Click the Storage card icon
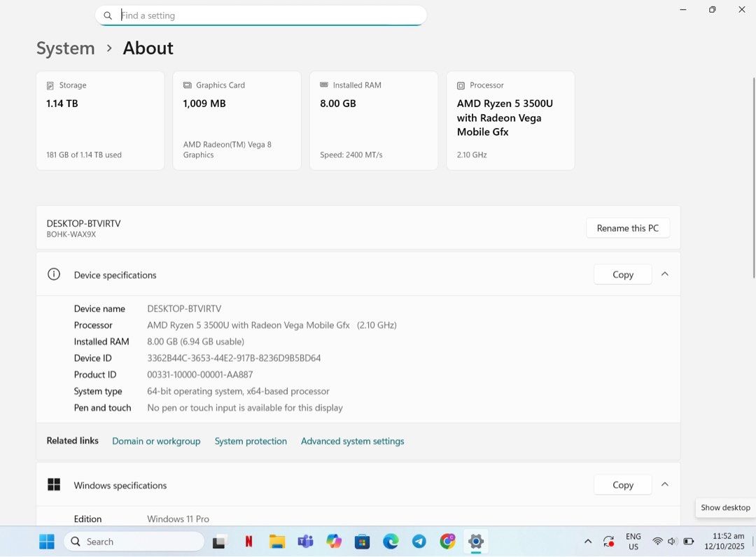 point(50,86)
